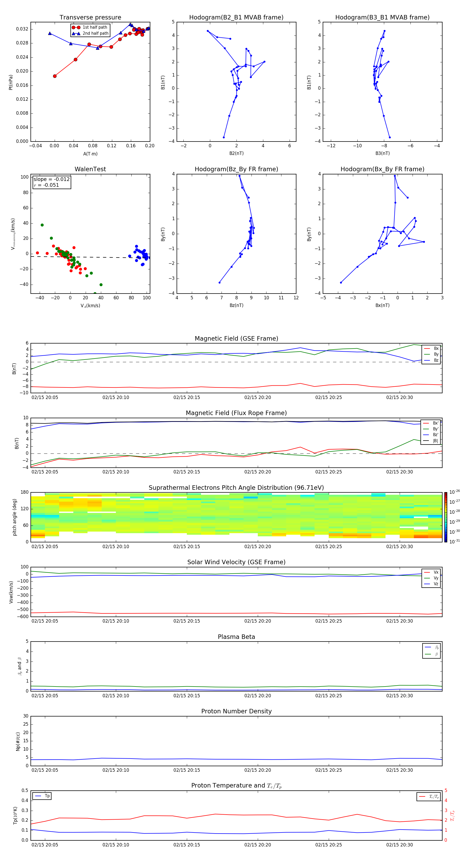
Task: Click the 'Transverse pressure' plot title
Action: 90,18
